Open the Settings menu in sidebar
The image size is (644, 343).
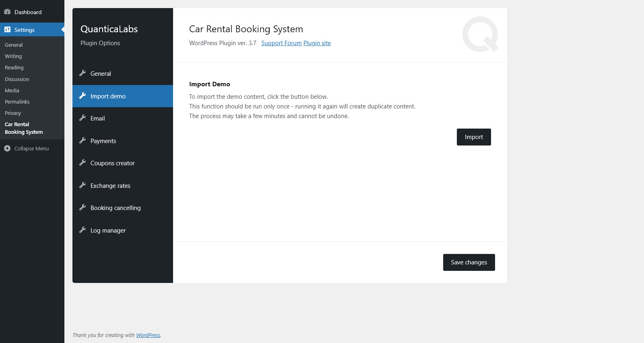[32, 29]
